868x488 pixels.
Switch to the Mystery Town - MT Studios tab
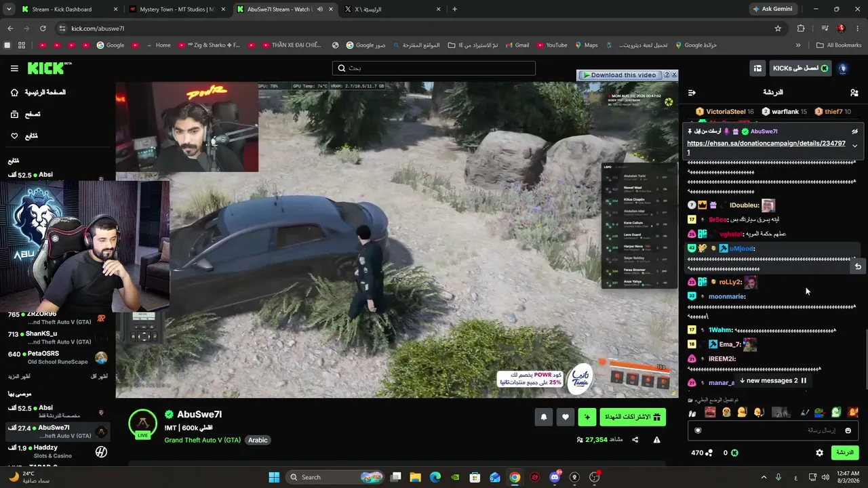(177, 9)
